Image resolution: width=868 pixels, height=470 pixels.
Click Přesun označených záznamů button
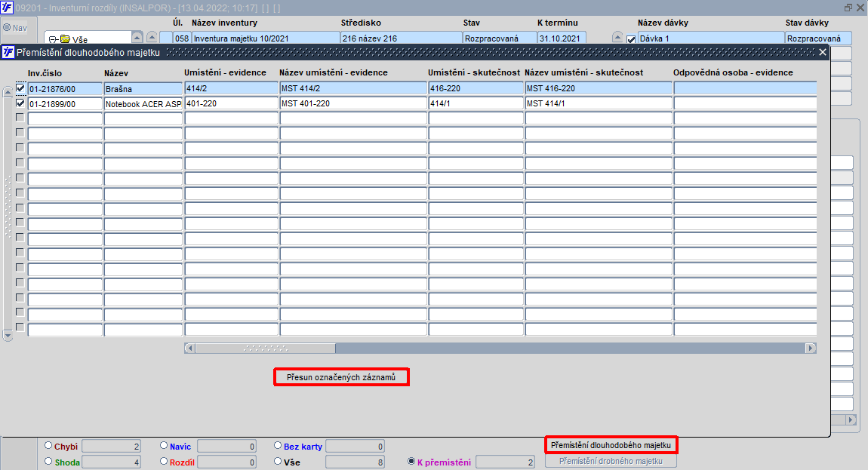[341, 377]
